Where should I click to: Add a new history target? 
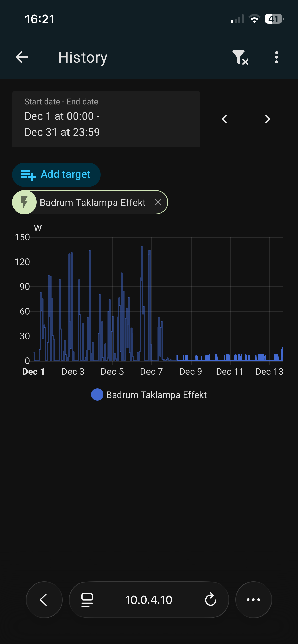[x=56, y=174]
